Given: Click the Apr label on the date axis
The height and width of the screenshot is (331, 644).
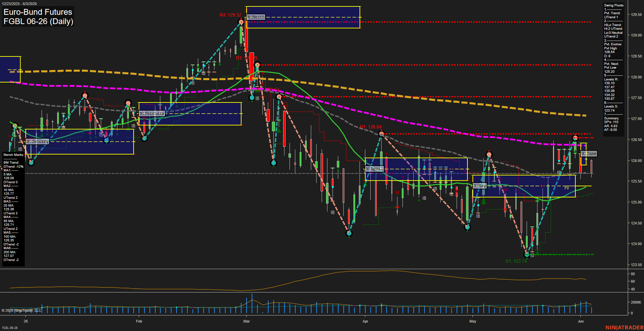Looking at the screenshot, I should point(365,321).
